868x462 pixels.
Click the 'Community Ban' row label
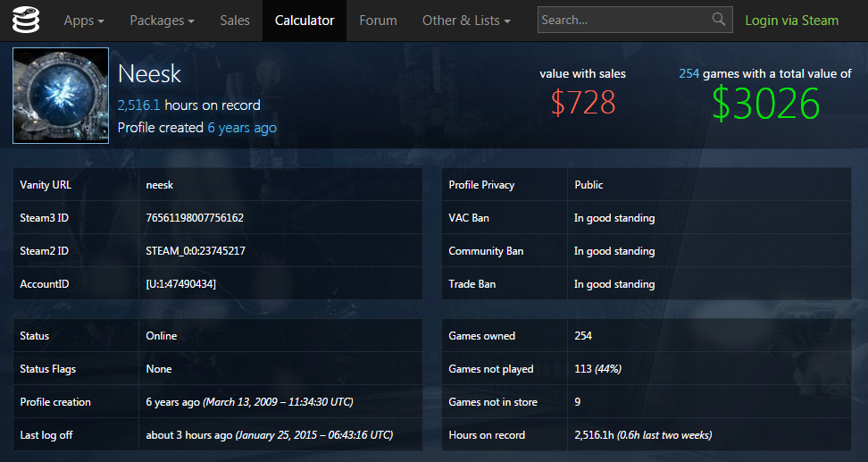pyautogui.click(x=486, y=251)
